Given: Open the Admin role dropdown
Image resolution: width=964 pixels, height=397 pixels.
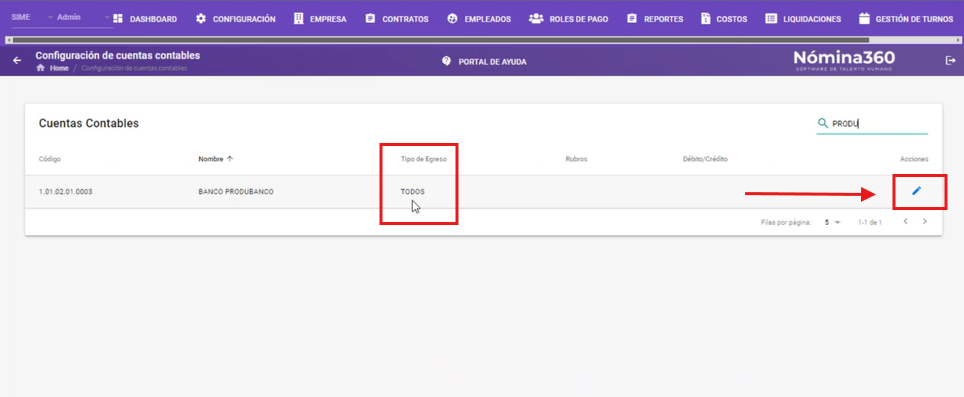Looking at the screenshot, I should 84,17.
